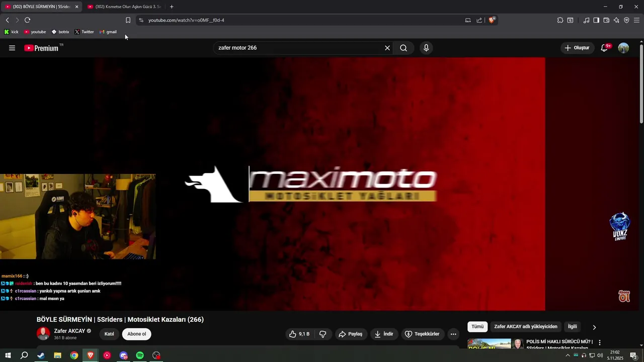Viewport: 644px width, 362px height.
Task: Clear the search text with the X icon
Action: (x=387, y=48)
